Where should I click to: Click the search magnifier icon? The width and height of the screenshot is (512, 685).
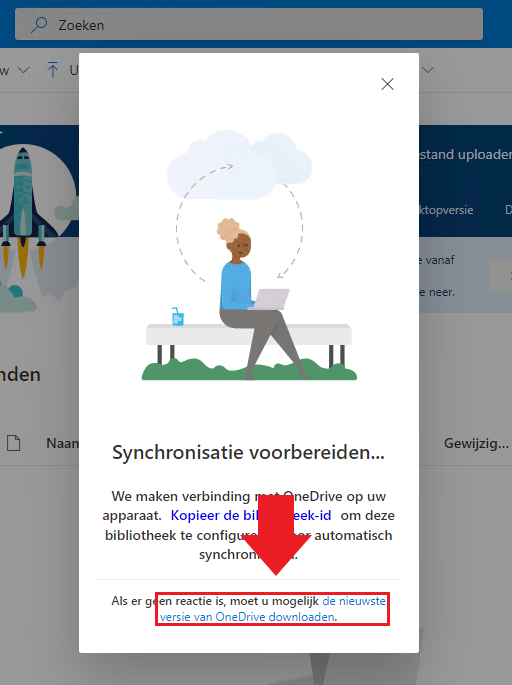[x=39, y=24]
